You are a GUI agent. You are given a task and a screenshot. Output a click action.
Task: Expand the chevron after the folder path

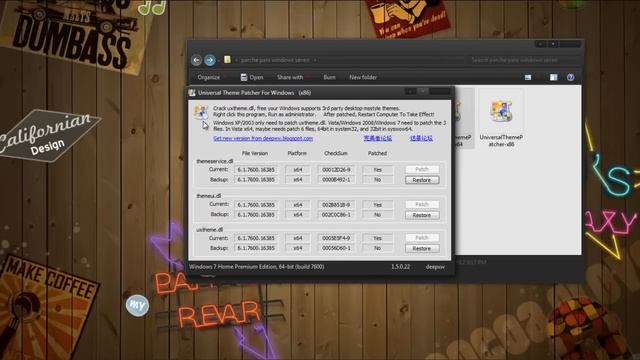click(x=315, y=60)
